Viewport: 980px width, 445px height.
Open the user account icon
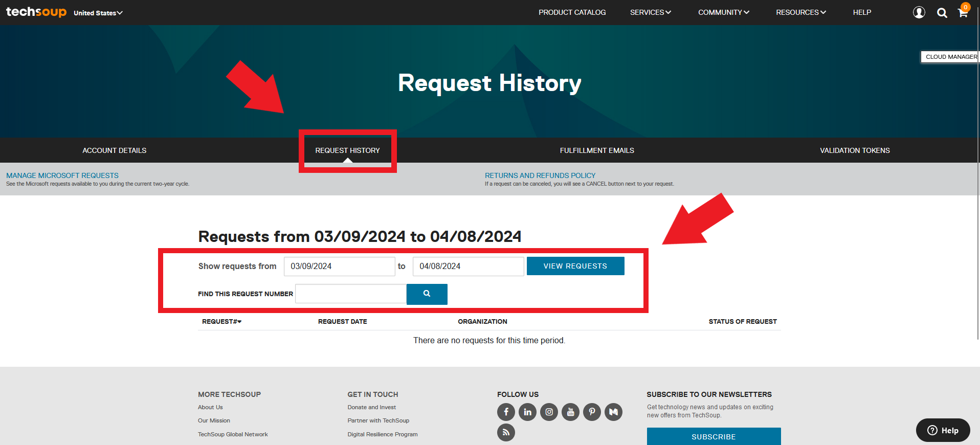point(919,12)
